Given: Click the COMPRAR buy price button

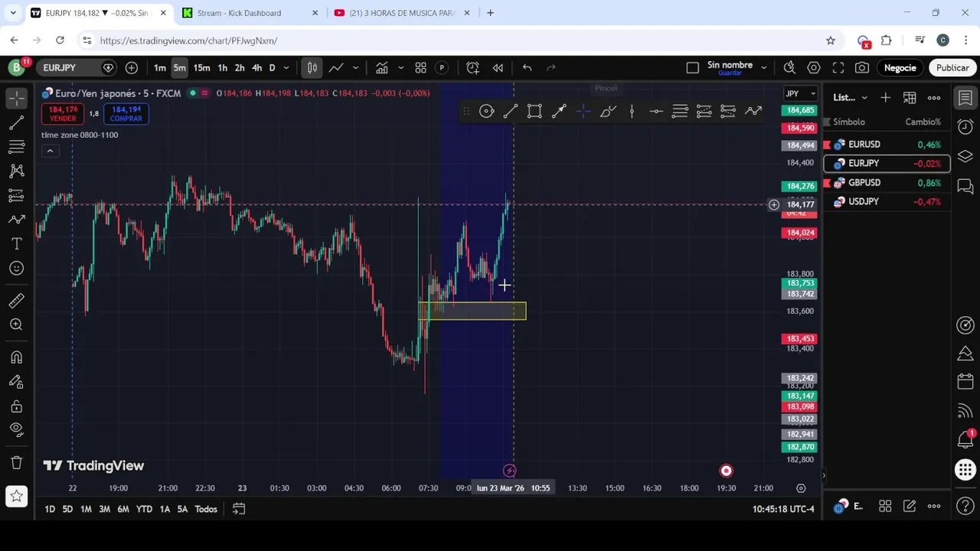Looking at the screenshot, I should tap(126, 114).
